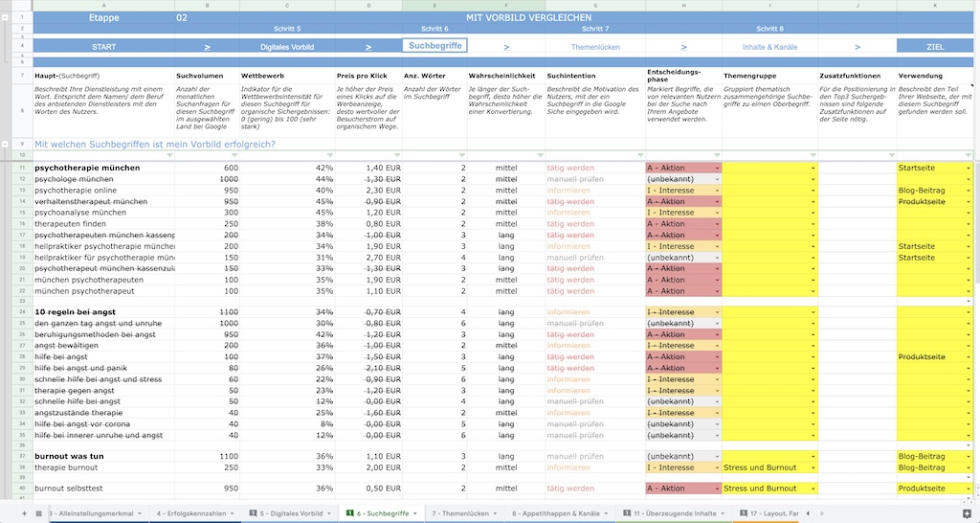Select the Suchvolumen cell showing 600
The height and width of the screenshot is (523, 980).
pyautogui.click(x=207, y=169)
